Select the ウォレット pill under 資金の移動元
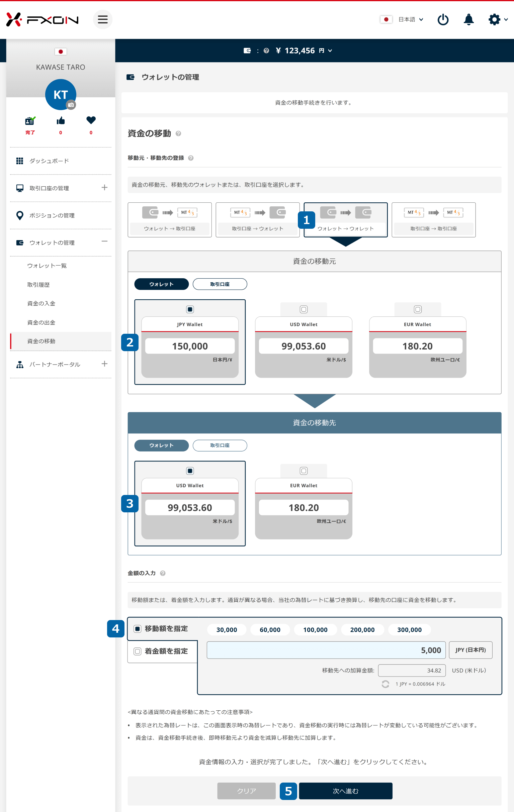The width and height of the screenshot is (514, 812). pos(161,284)
